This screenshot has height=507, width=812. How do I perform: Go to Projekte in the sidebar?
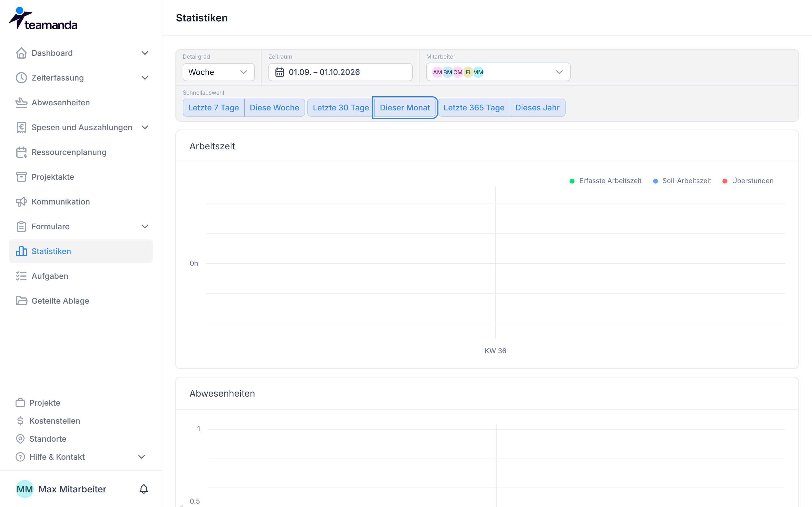tap(45, 403)
